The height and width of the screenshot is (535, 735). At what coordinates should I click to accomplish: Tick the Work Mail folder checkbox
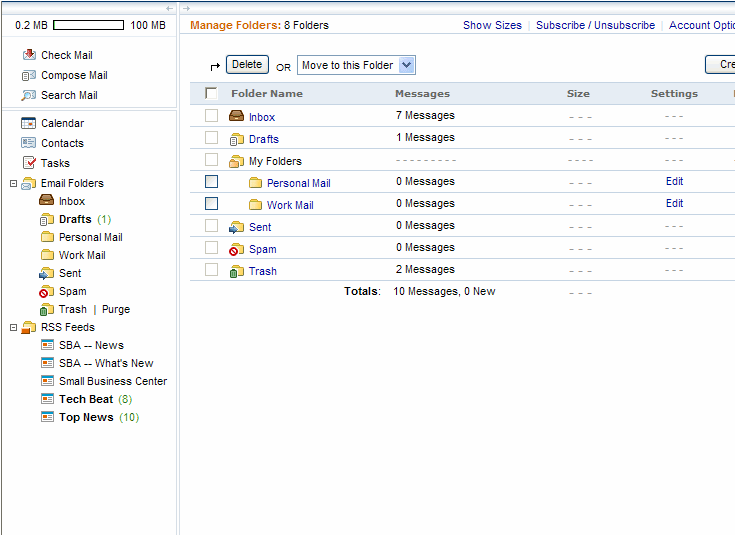[x=211, y=204]
